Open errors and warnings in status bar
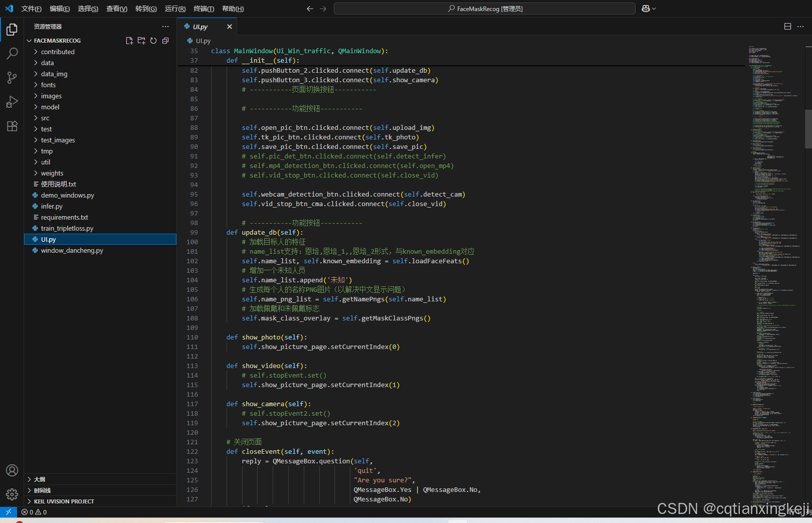 pyautogui.click(x=34, y=512)
